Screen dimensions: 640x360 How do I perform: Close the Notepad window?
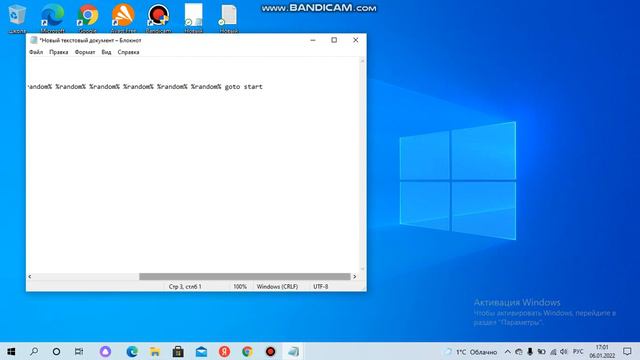[x=356, y=40]
